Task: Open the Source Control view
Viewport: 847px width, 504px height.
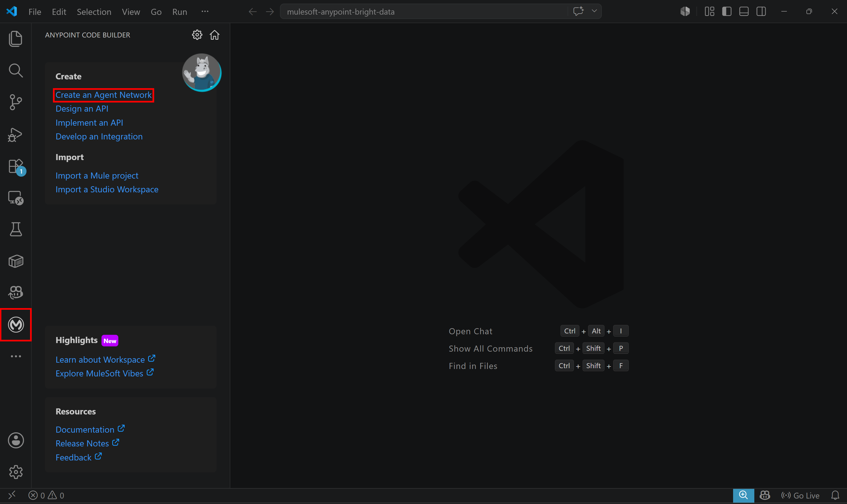Action: click(x=16, y=102)
